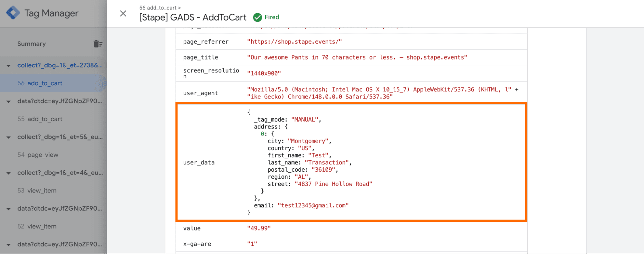This screenshot has height=254, width=644.
Task: Click the screen_resolution parameter name
Action: click(x=211, y=73)
